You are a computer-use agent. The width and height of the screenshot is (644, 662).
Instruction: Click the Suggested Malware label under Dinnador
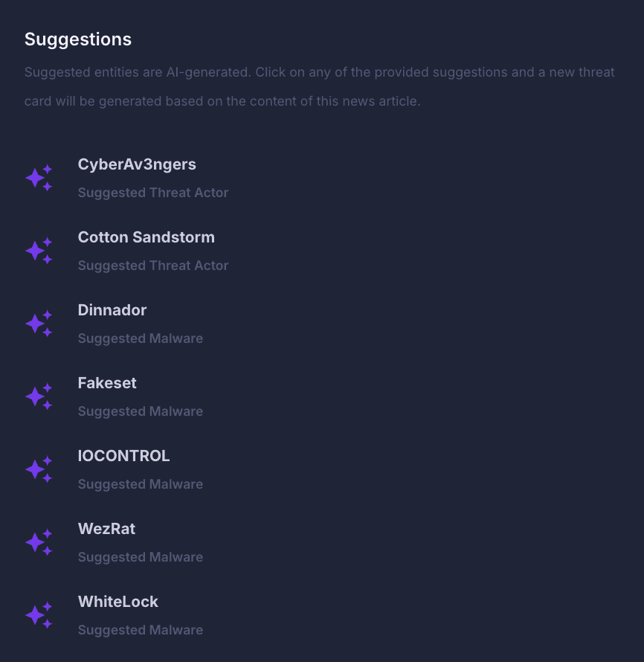tap(140, 338)
